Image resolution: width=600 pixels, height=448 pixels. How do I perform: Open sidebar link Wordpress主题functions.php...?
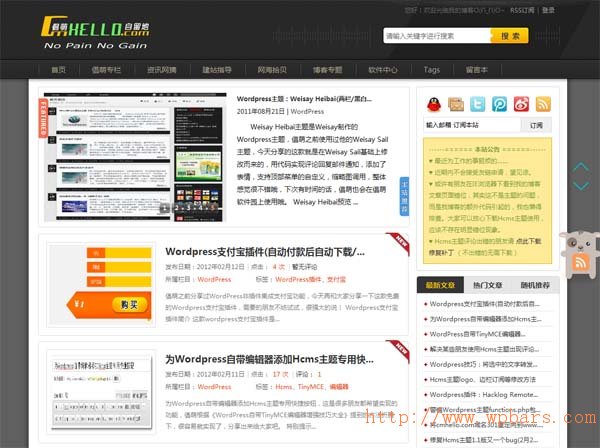coord(485,409)
